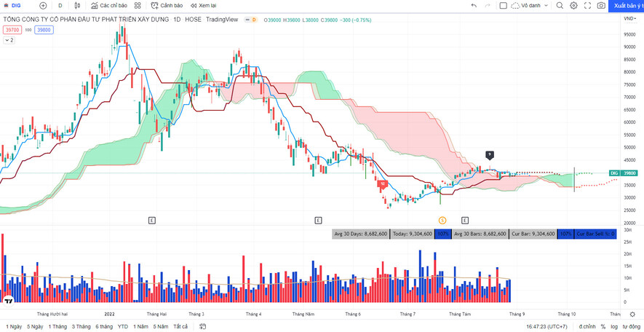Open the D timeframe interval selector
The width and height of the screenshot is (644, 332).
(60, 5)
